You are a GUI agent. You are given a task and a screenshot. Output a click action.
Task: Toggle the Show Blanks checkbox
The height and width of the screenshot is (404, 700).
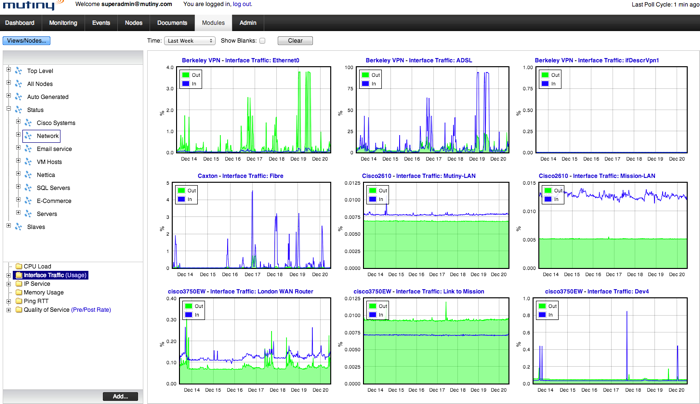(x=262, y=41)
